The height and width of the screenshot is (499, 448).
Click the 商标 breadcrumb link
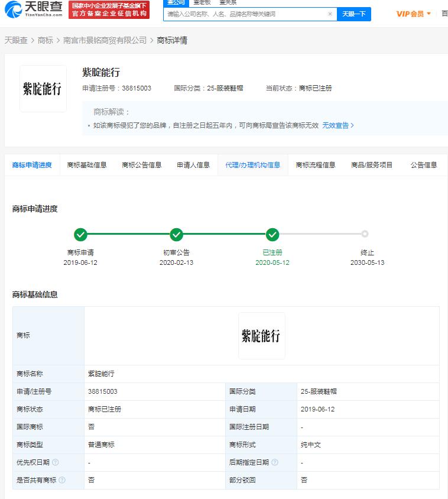click(45, 40)
